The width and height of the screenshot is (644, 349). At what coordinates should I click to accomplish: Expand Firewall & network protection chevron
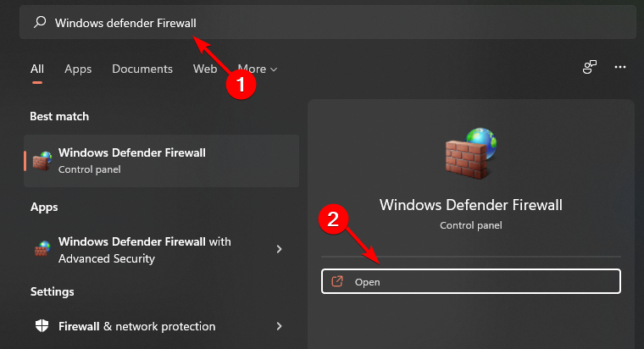coord(279,326)
